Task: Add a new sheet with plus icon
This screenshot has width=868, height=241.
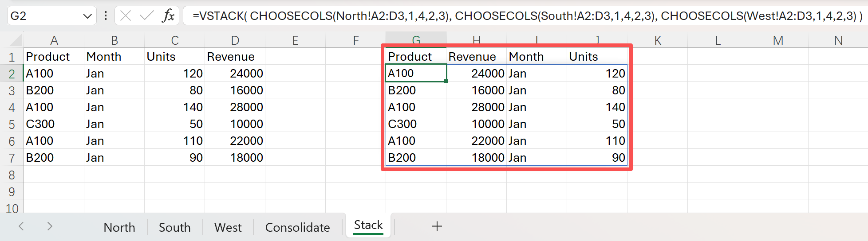Action: coord(437,226)
